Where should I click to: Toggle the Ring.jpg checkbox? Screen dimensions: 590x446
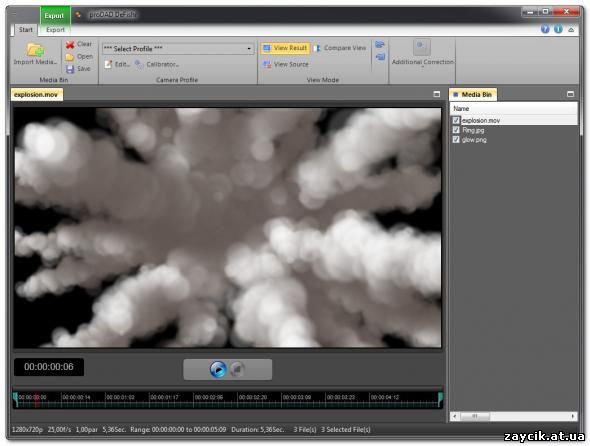point(456,130)
